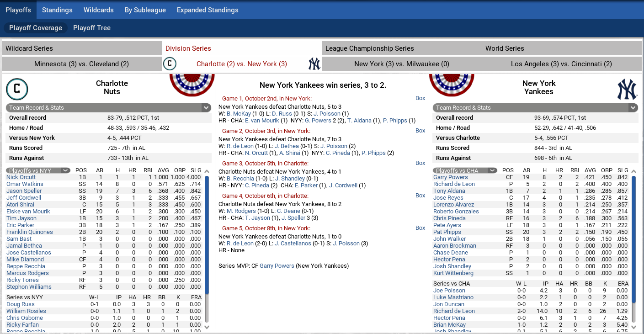Click the small Charlotte logo in Division Series bar
This screenshot has width=644, height=334.
pos(170,64)
